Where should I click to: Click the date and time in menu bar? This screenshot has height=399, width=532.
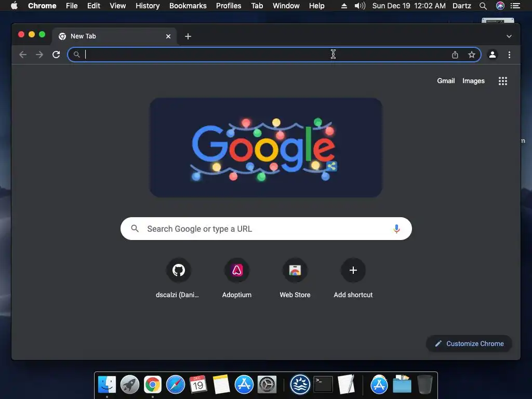tap(409, 6)
